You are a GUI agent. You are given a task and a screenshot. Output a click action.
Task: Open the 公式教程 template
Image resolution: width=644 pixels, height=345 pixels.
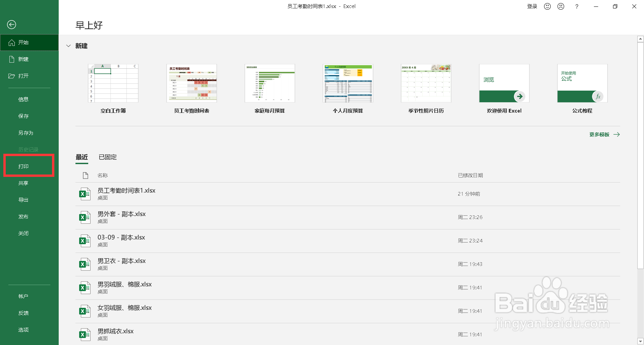(582, 83)
